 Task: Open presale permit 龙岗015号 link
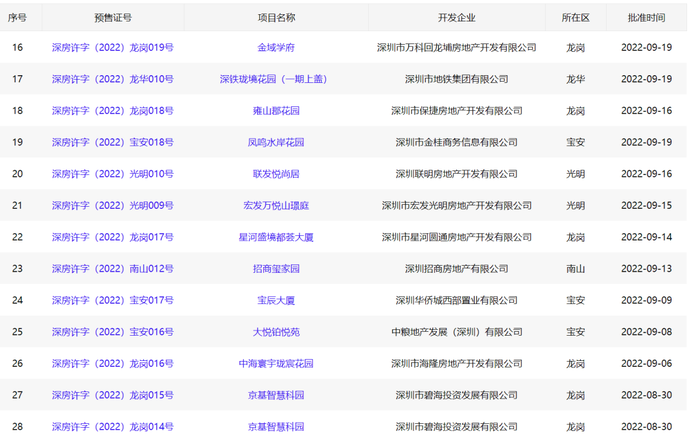112,395
